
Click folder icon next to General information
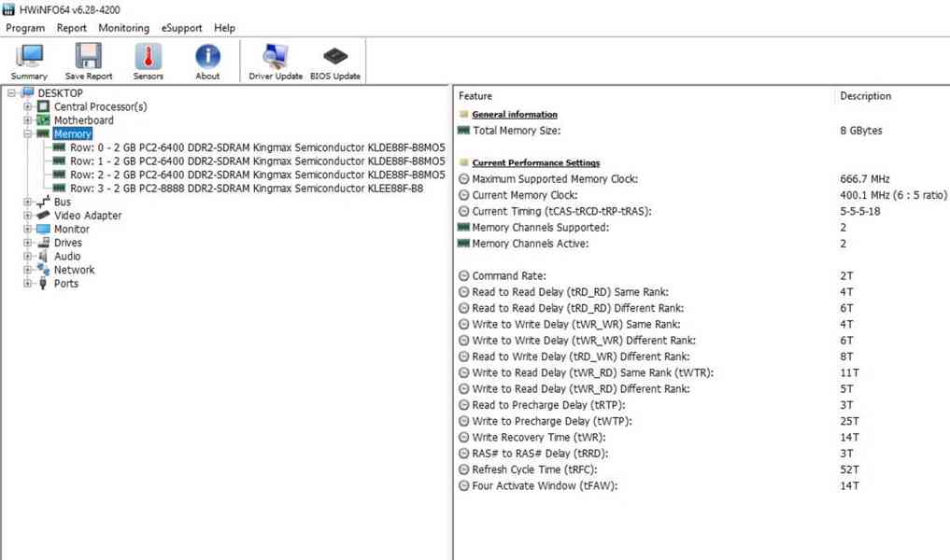(x=464, y=114)
